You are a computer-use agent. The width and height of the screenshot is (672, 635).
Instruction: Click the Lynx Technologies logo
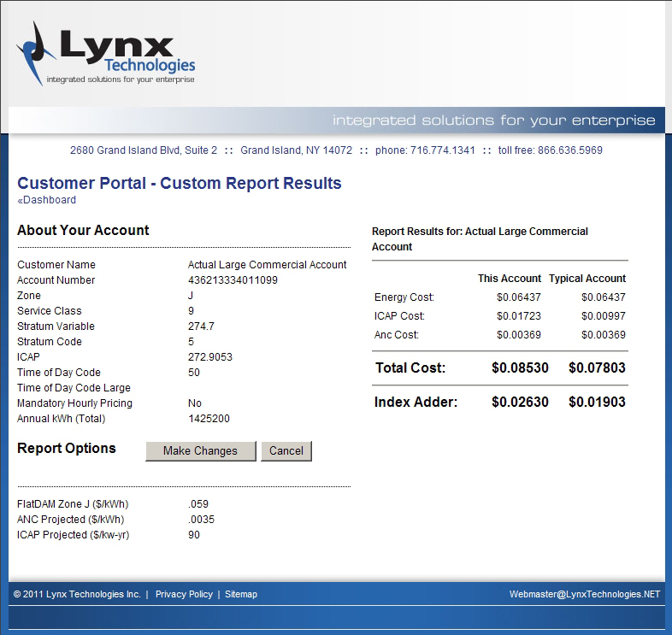tap(106, 54)
